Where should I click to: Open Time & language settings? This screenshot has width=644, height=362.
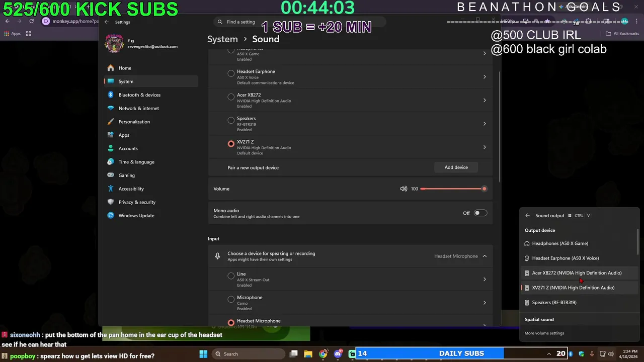coord(151,162)
